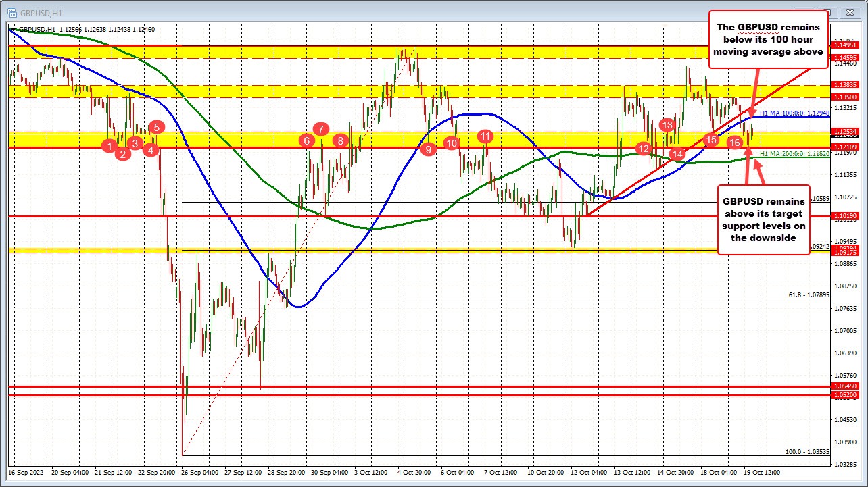This screenshot has height=487, width=868.
Task: Click the 16 Sep 2022 axis label
Action: click(x=27, y=473)
